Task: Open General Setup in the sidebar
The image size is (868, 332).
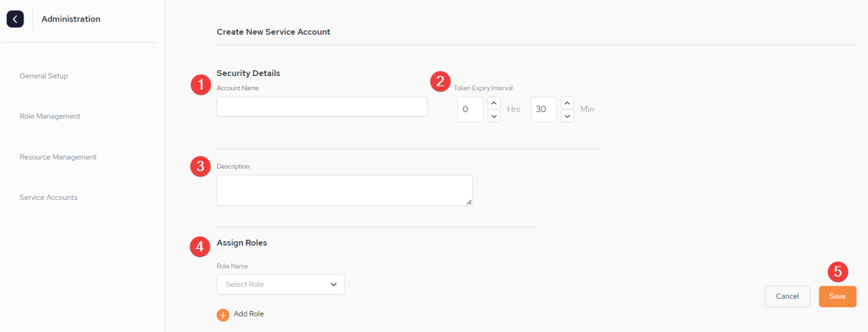Action: point(44,76)
